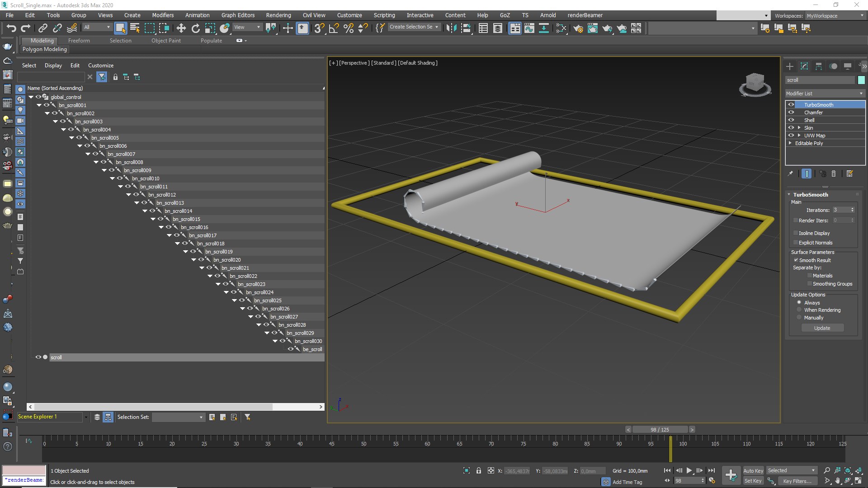Toggle visibility of the Shell modifier
868x488 pixels.
click(791, 120)
